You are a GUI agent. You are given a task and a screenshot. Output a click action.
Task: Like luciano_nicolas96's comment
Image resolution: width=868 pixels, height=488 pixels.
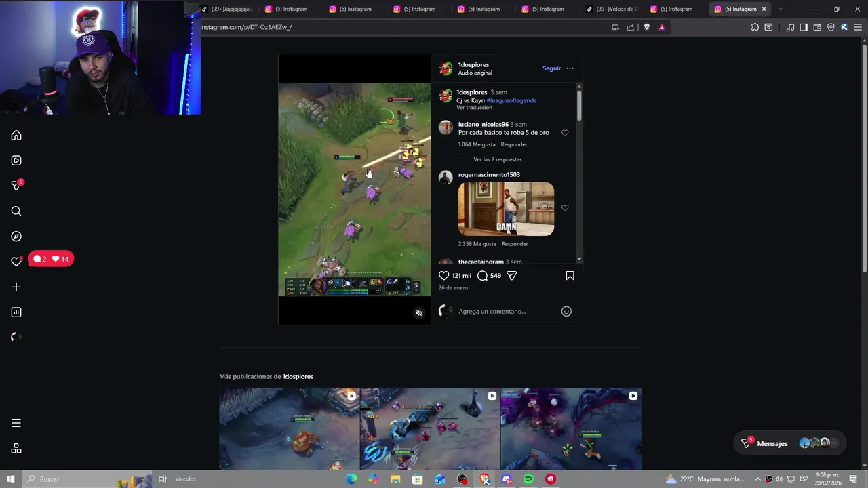click(565, 133)
